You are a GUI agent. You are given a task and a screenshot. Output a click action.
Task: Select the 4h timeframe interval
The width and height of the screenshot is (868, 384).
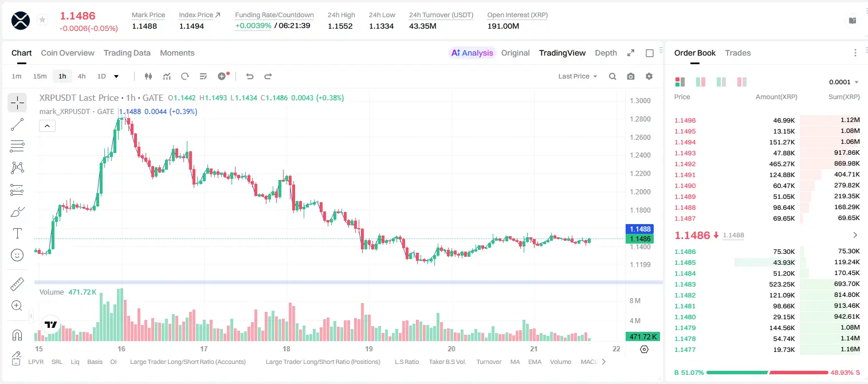[x=82, y=76]
